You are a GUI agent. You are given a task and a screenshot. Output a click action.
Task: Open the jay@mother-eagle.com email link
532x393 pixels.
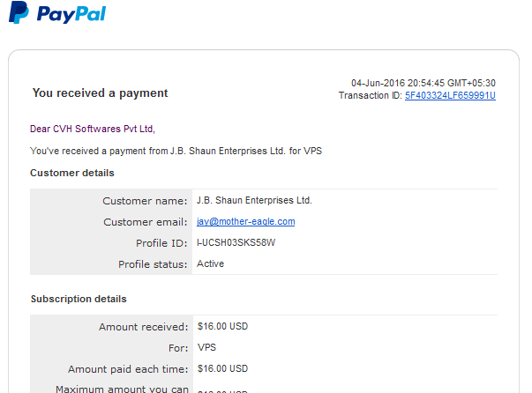pyautogui.click(x=245, y=221)
